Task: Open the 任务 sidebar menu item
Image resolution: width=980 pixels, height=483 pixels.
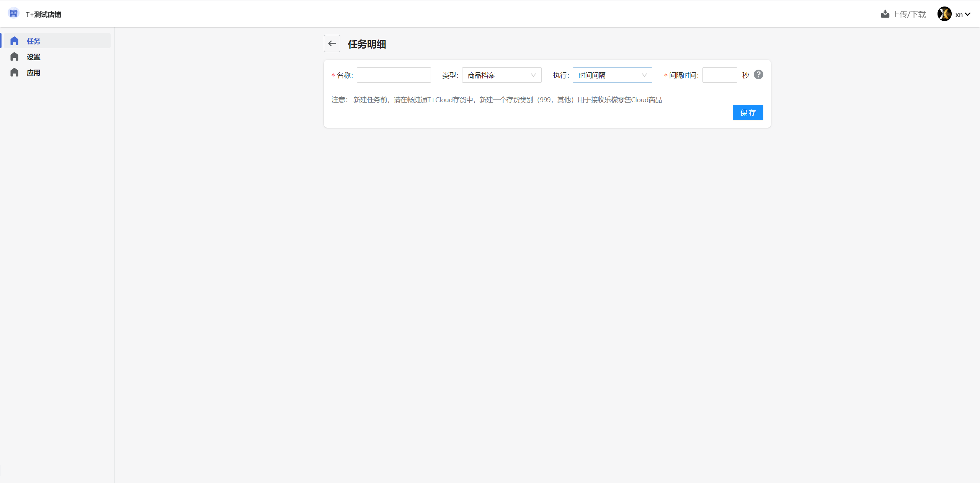Action: 33,41
